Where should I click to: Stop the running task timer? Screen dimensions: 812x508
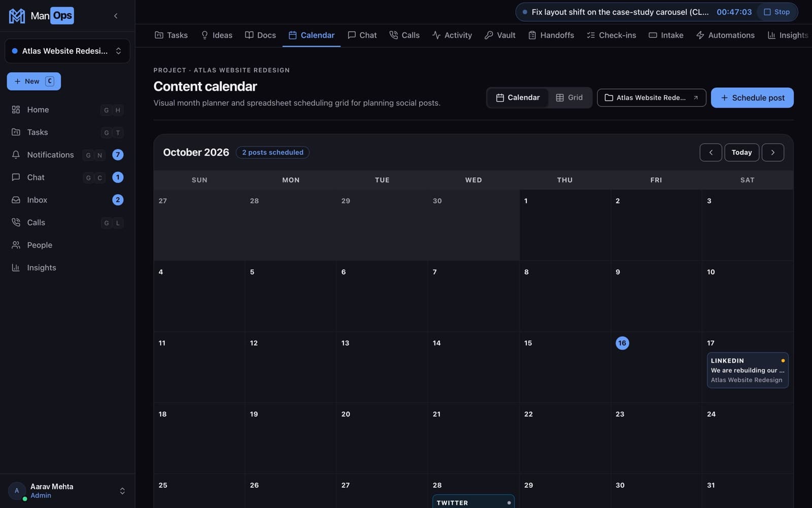(777, 12)
